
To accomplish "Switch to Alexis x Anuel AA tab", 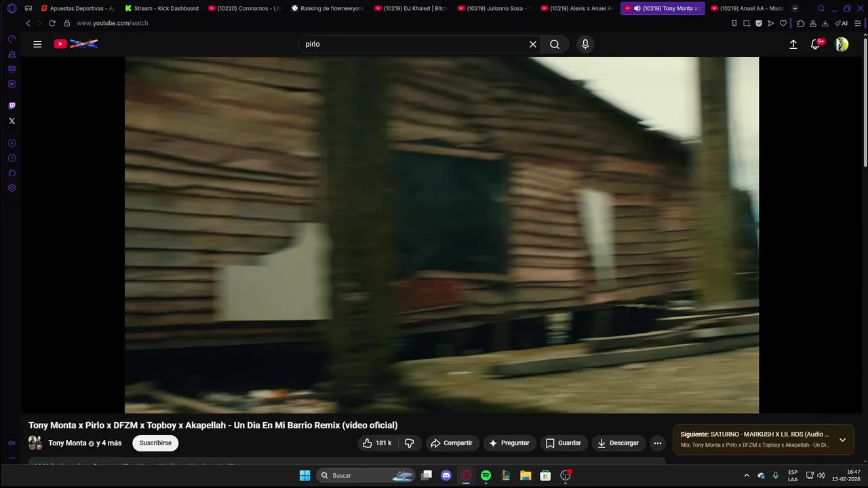I will tap(578, 9).
